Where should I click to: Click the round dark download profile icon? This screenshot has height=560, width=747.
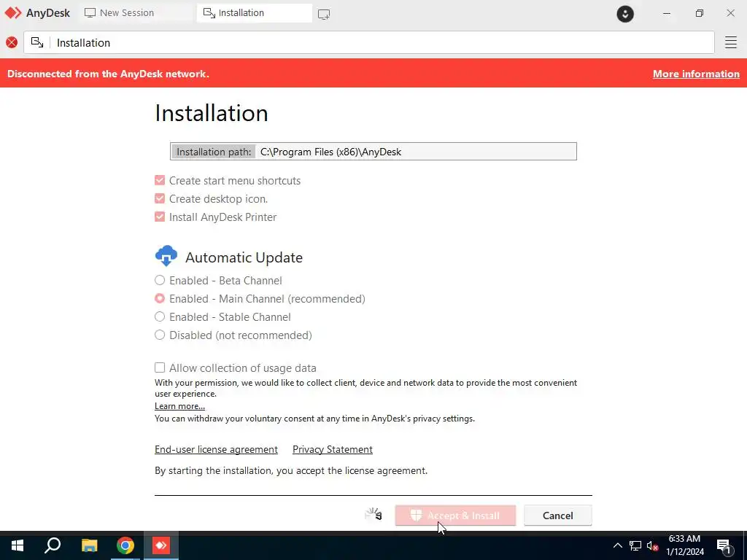(x=625, y=14)
